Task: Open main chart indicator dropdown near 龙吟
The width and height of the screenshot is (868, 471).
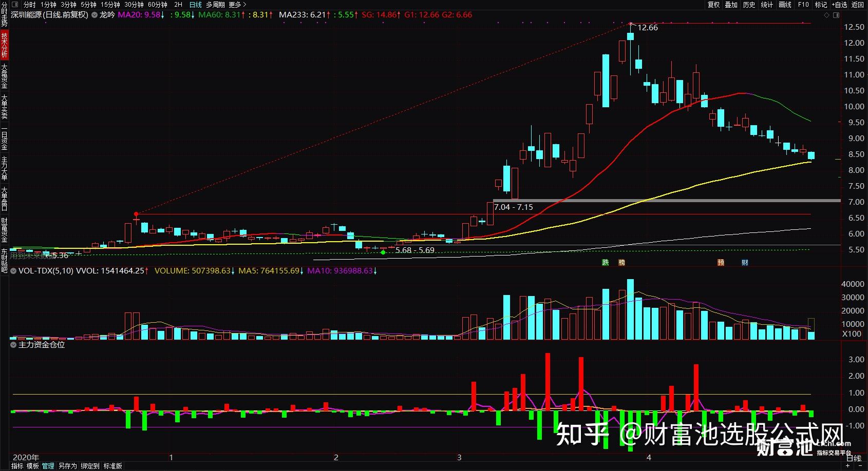Action: pos(95,15)
